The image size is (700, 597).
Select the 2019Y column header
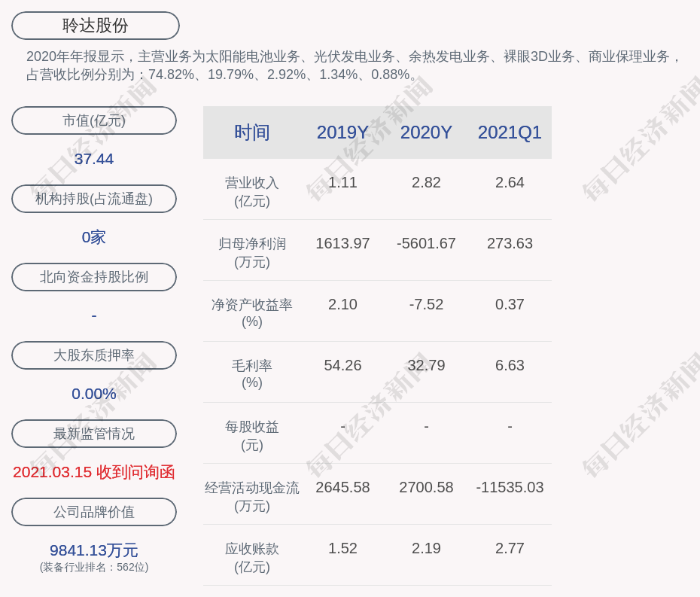[x=342, y=132]
